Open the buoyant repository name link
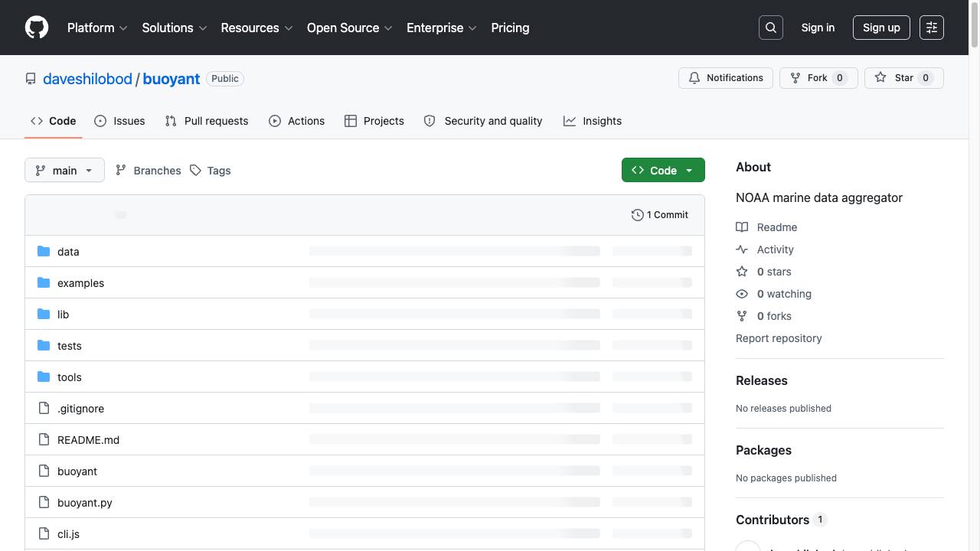 pyautogui.click(x=171, y=79)
